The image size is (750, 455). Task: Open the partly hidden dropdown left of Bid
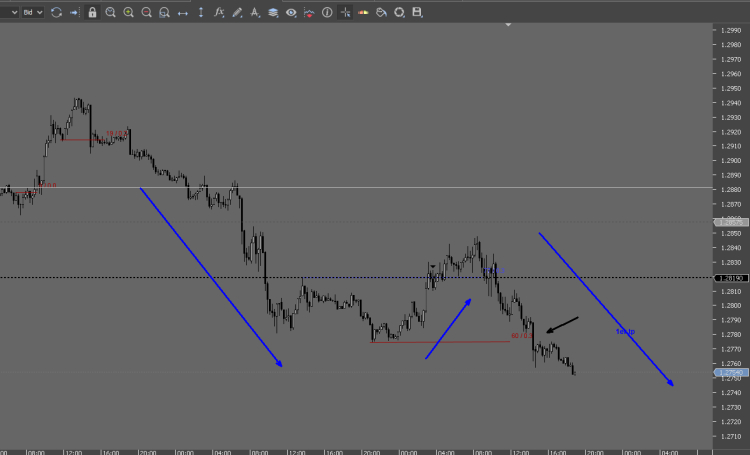(9, 12)
